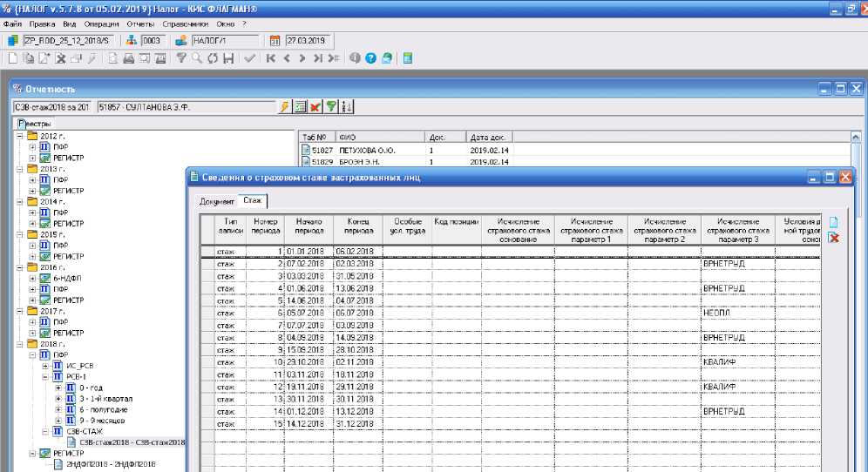Expand the 2012 г. folder ПФР node

pyautogui.click(x=32, y=146)
